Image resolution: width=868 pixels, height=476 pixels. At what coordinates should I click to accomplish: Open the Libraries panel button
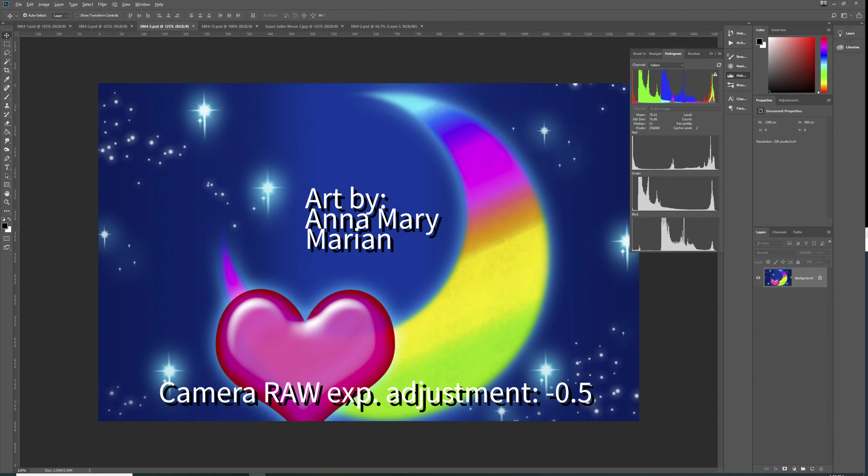[848, 47]
